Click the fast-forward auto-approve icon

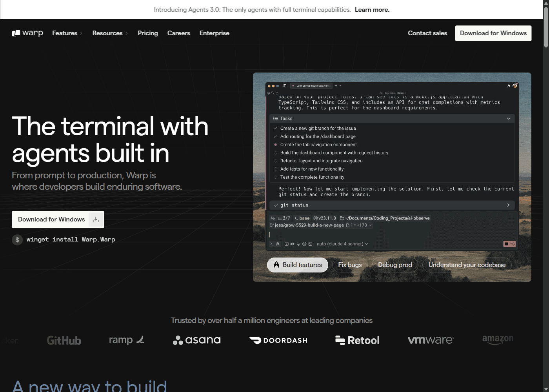click(293, 244)
